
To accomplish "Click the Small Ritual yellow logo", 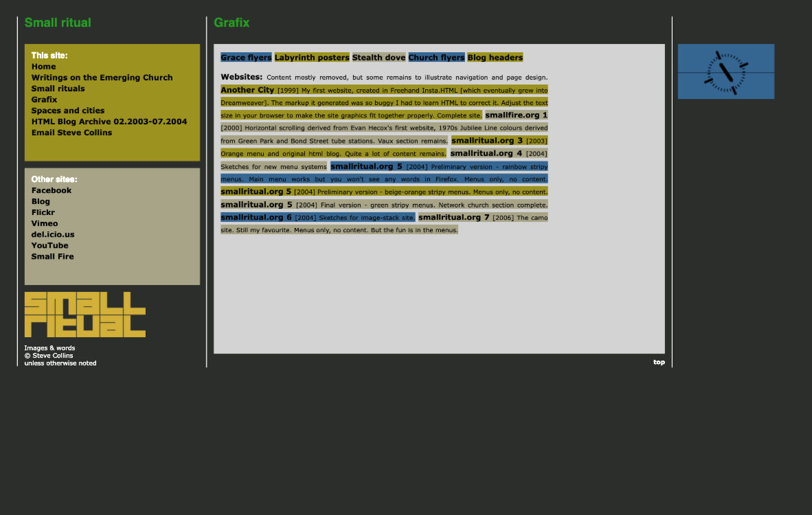I will coord(84,314).
